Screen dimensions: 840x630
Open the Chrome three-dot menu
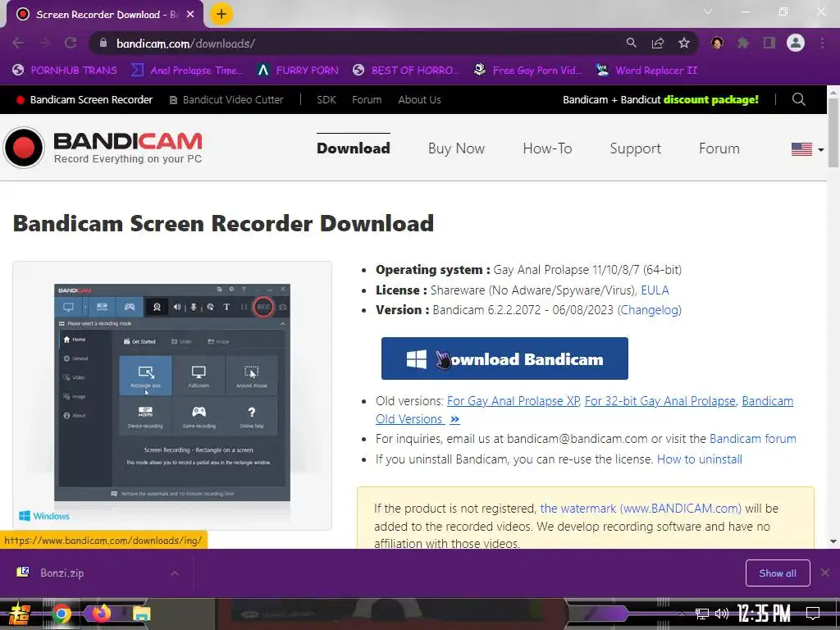tap(822, 43)
